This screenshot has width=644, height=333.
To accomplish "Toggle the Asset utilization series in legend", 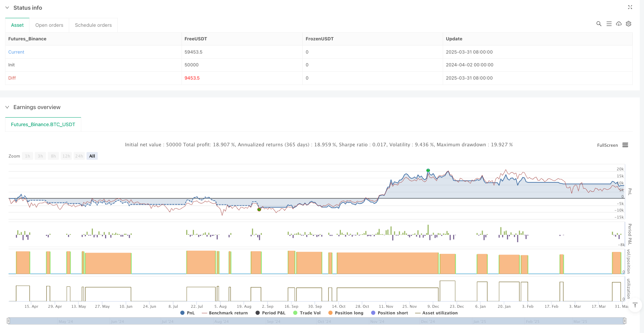I will [x=436, y=313].
